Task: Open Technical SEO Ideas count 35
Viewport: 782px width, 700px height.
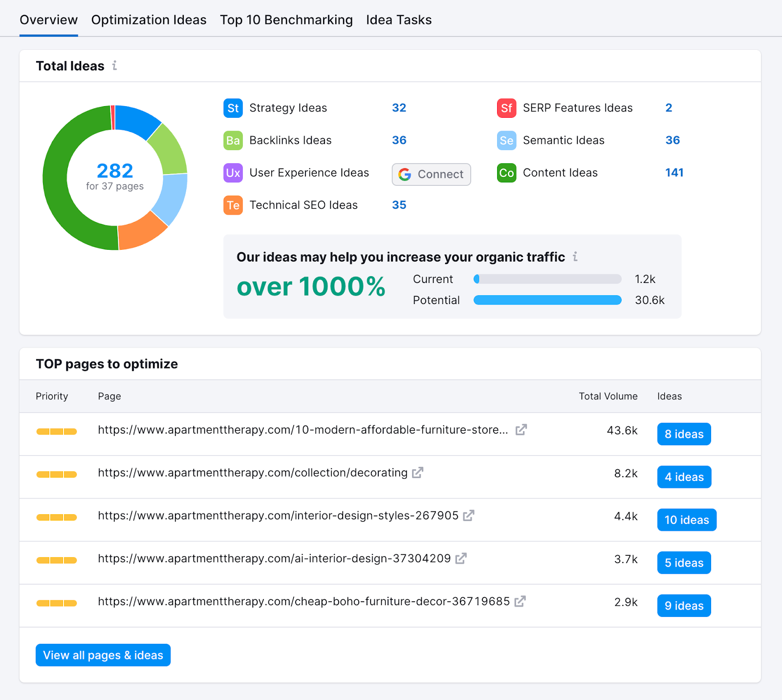Action: 399,205
